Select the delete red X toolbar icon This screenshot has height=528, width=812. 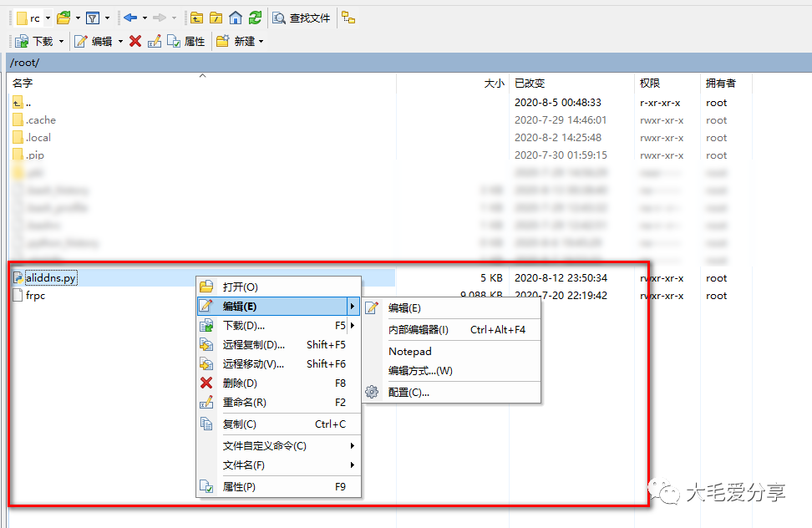coord(134,40)
